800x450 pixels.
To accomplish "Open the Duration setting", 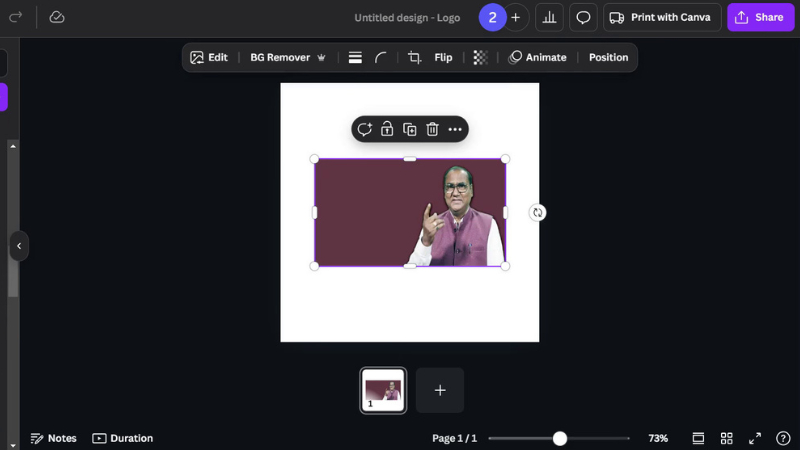I will 122,438.
